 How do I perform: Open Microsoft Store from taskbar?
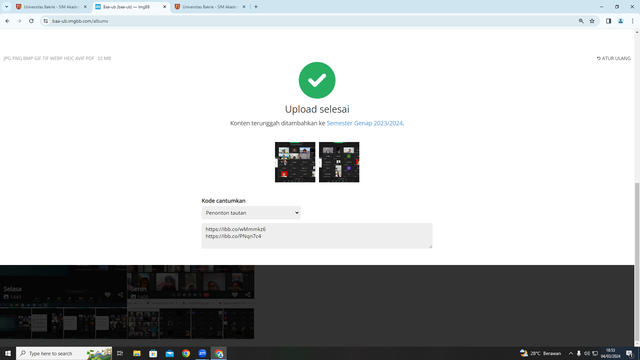click(x=153, y=353)
